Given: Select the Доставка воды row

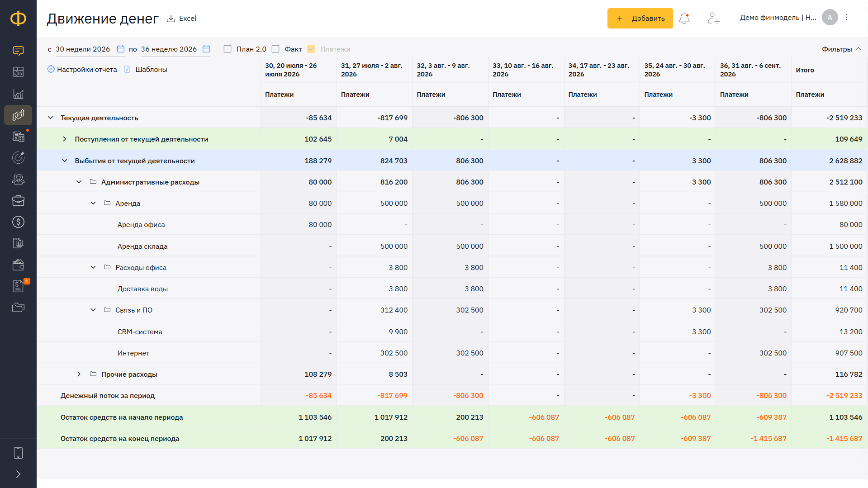Looking at the screenshot, I should [452, 289].
